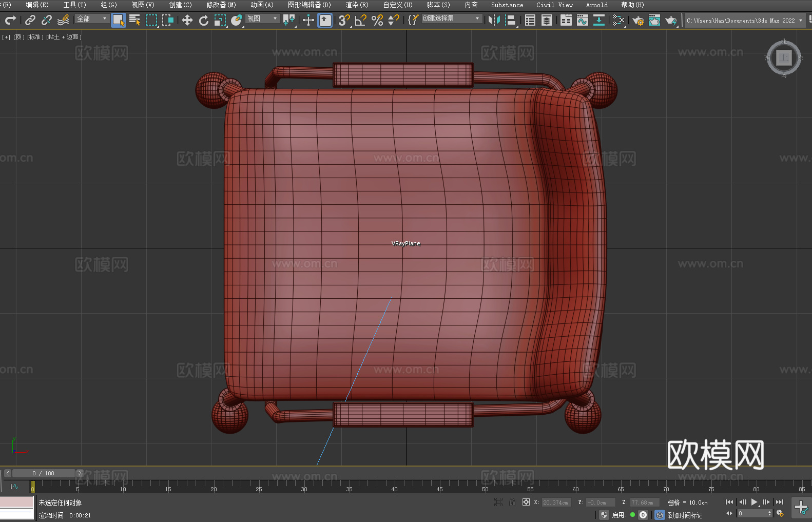Click the [标准] shading label
The image size is (812, 522).
[35, 37]
